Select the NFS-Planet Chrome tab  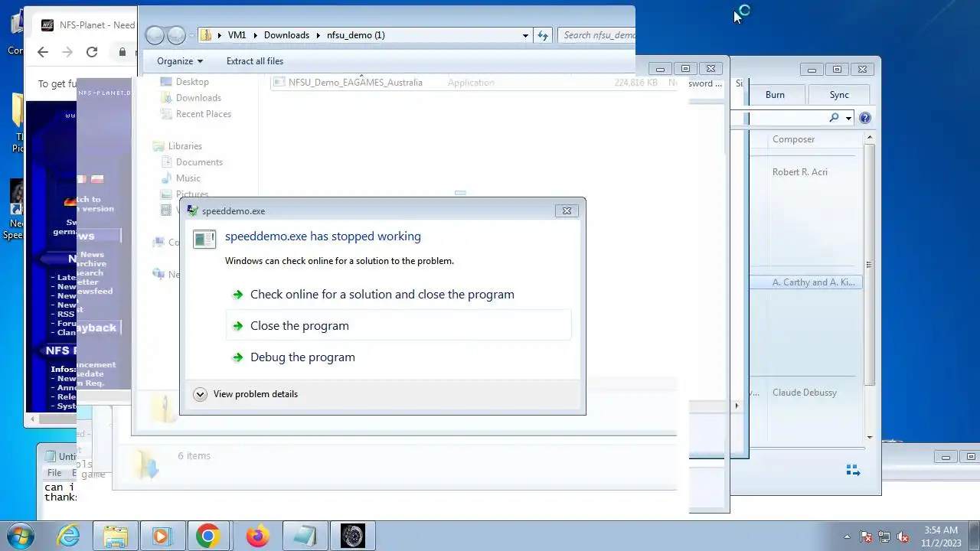tap(88, 25)
